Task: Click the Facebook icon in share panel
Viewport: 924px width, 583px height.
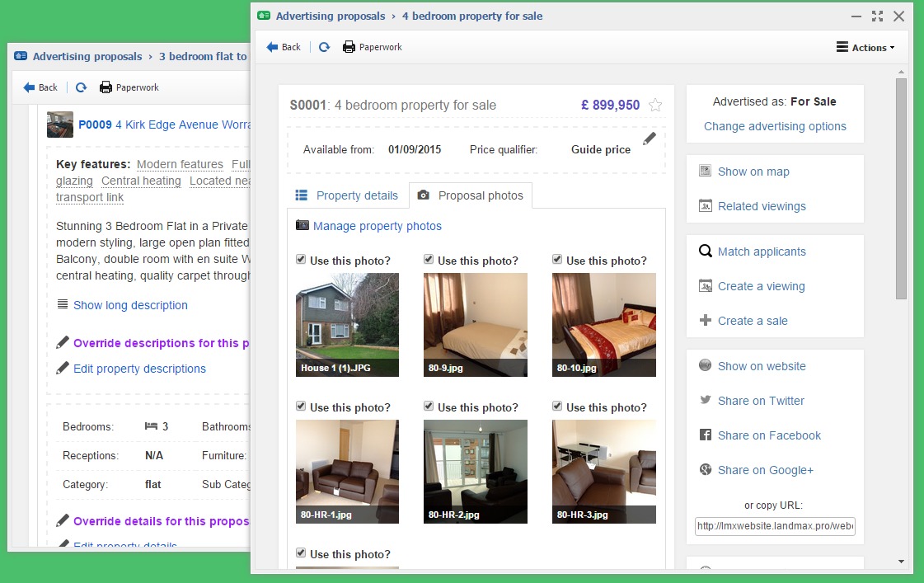Action: [705, 435]
